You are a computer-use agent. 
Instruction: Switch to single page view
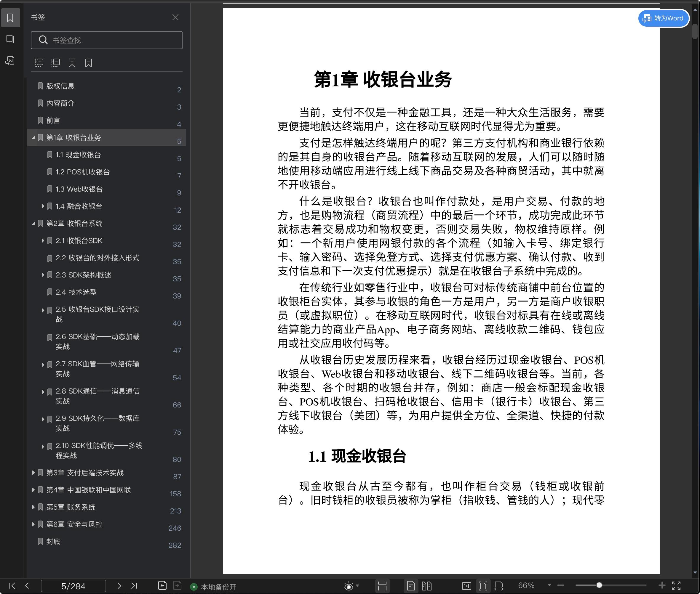point(411,586)
